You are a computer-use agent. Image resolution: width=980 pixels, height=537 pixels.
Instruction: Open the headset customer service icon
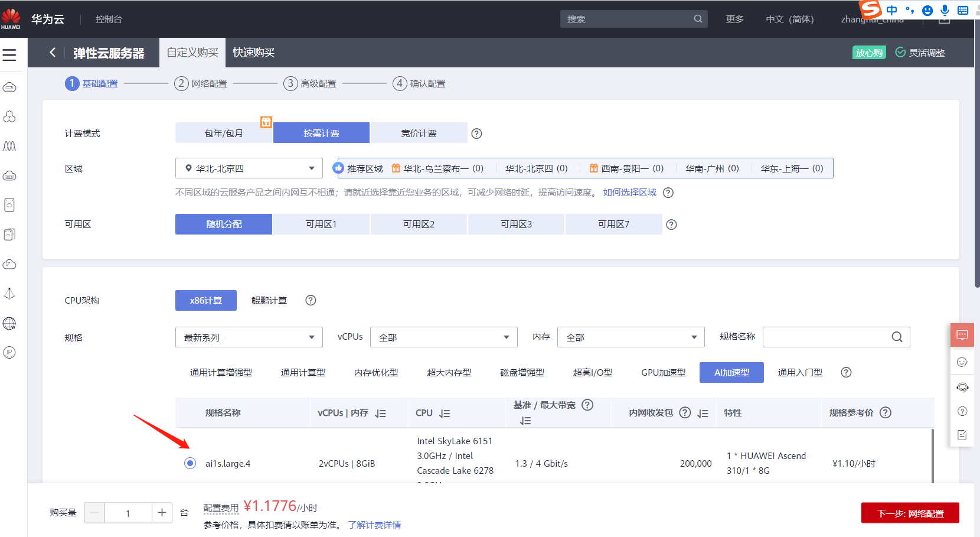coord(962,387)
